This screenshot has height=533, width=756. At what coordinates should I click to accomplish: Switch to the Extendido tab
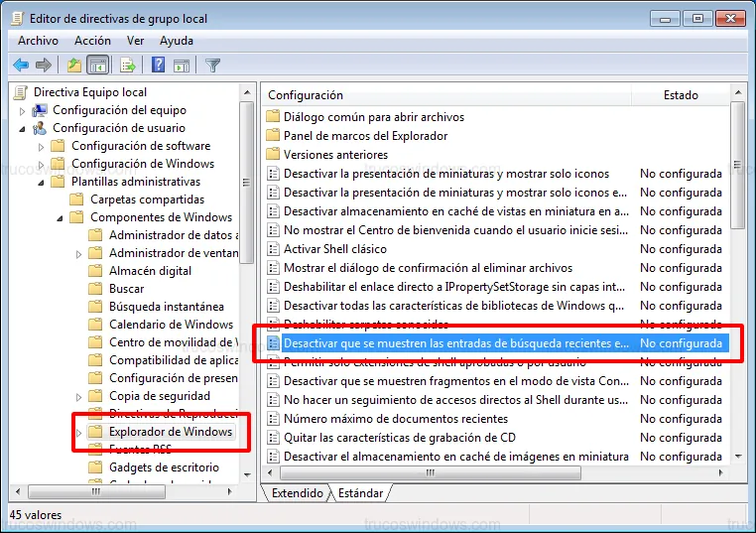pyautogui.click(x=297, y=493)
